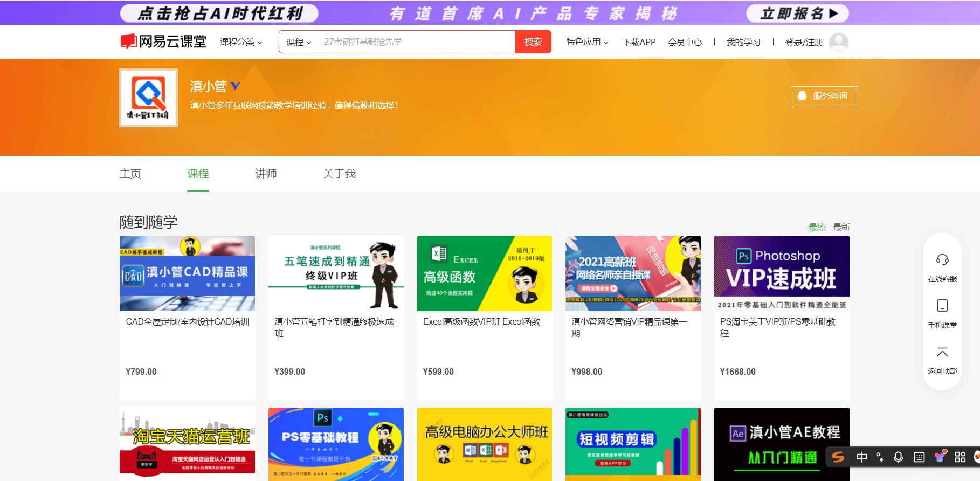
Task: Click the input method microphone icon
Action: [898, 457]
